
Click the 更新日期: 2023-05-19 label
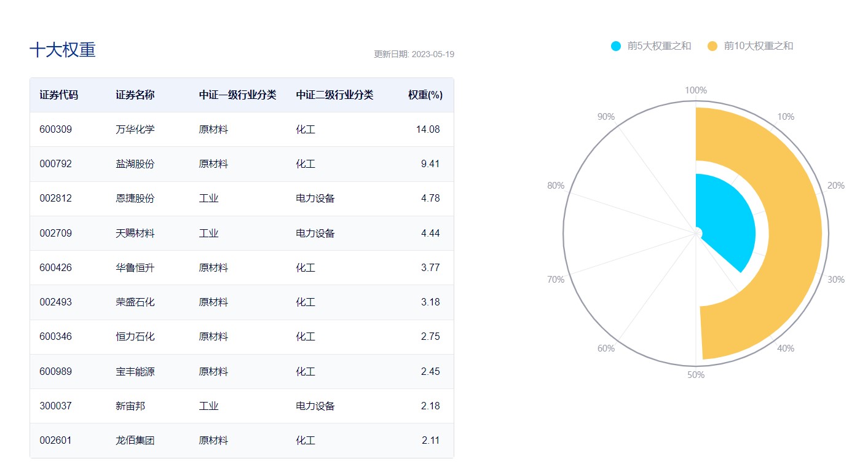click(x=414, y=54)
